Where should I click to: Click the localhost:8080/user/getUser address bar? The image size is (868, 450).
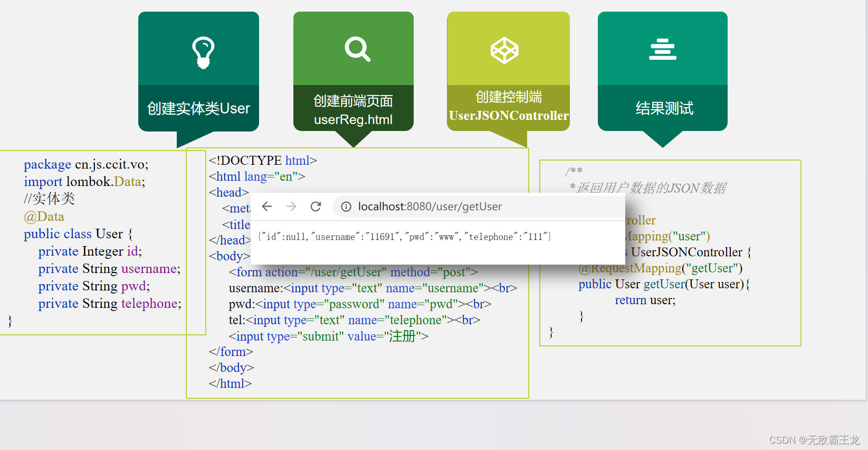(478, 207)
